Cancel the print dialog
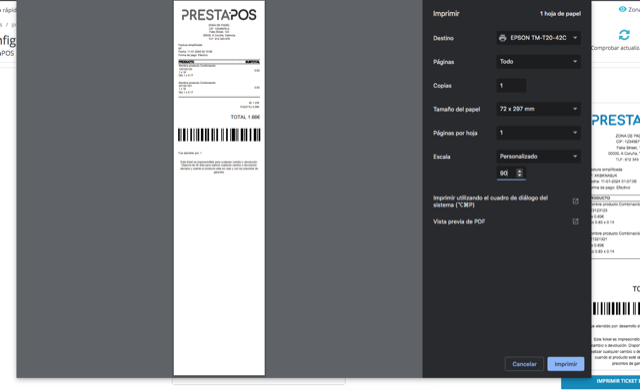The width and height of the screenshot is (640, 390). pos(524,364)
